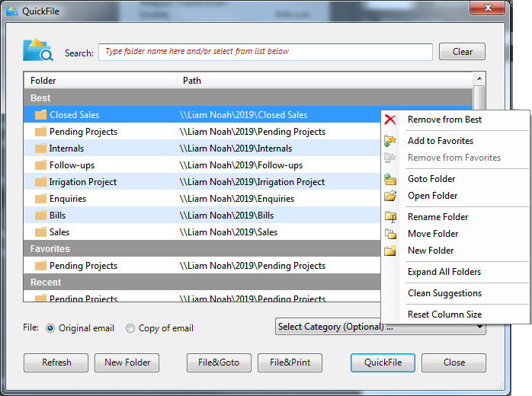Screen dimensions: 532x396
Task: Click the Follow-ups folder icon
Action: [x=40, y=165]
